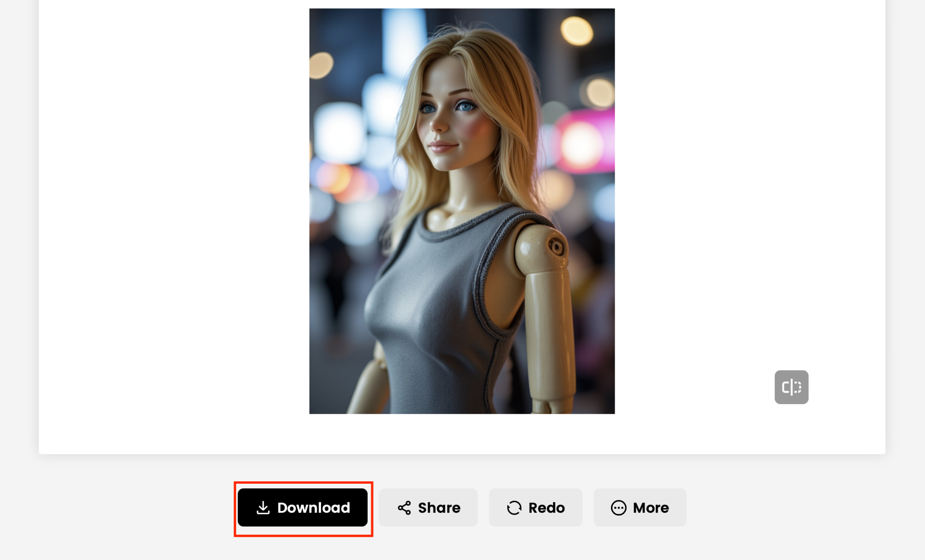
Task: Click the 'Download' text label
Action: [x=314, y=508]
